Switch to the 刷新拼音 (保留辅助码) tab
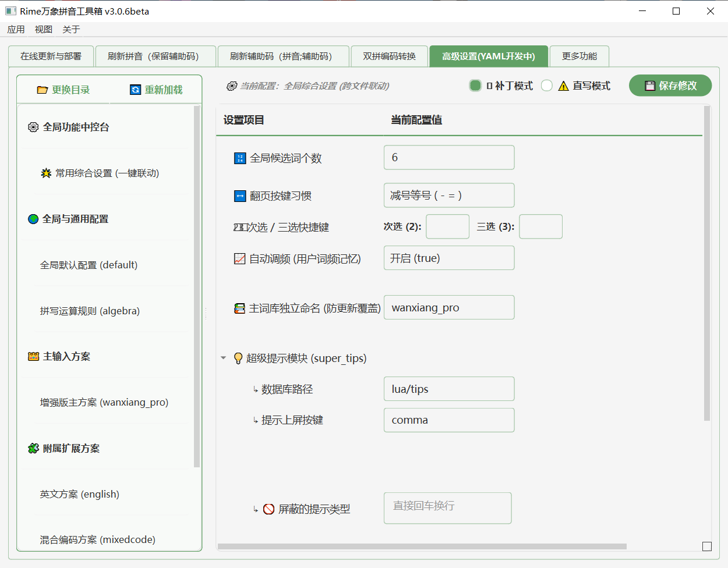728x568 pixels. tap(156, 56)
